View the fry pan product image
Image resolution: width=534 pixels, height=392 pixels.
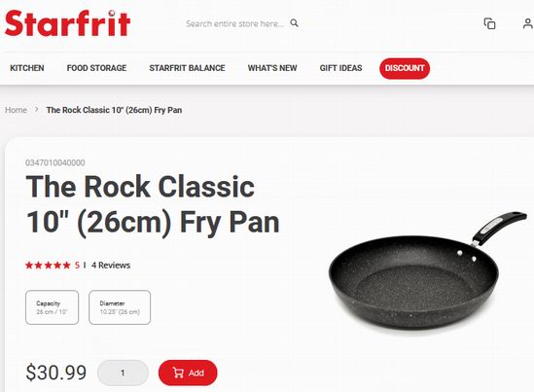pos(427,272)
